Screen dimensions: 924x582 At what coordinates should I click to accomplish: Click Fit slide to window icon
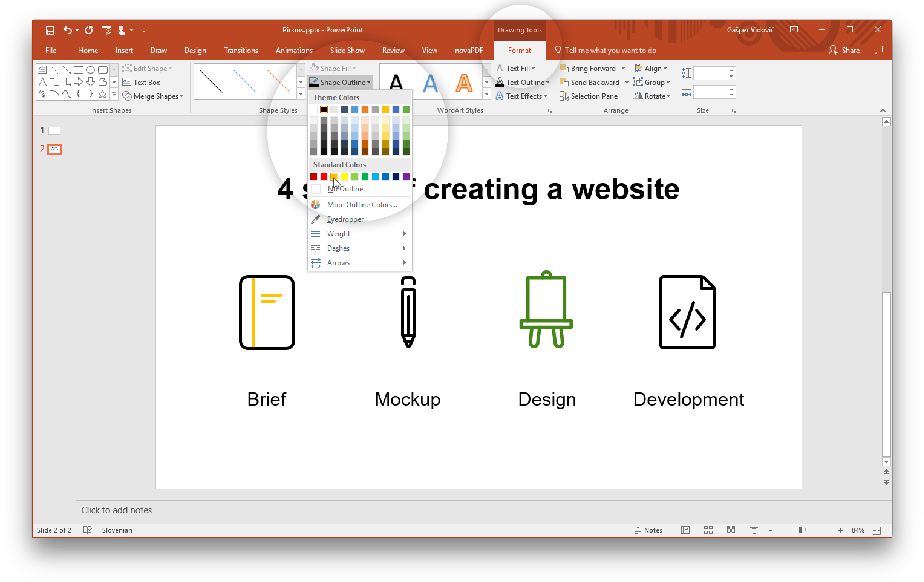[x=877, y=530]
